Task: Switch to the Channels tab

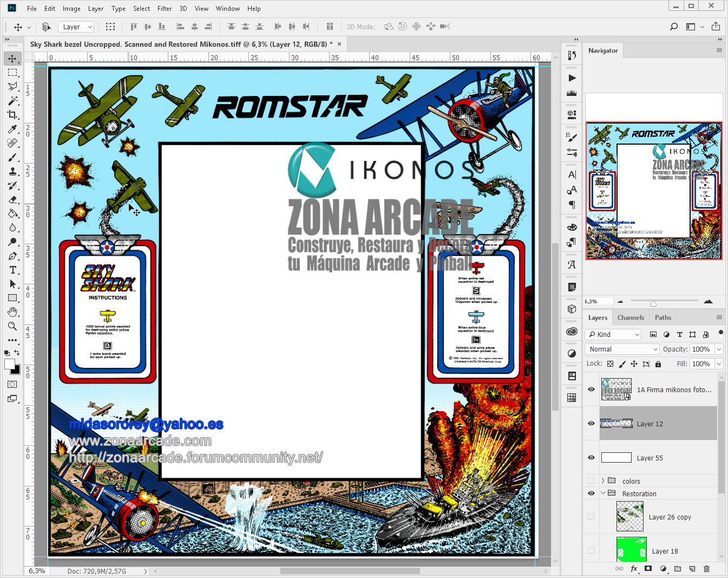Action: click(631, 318)
